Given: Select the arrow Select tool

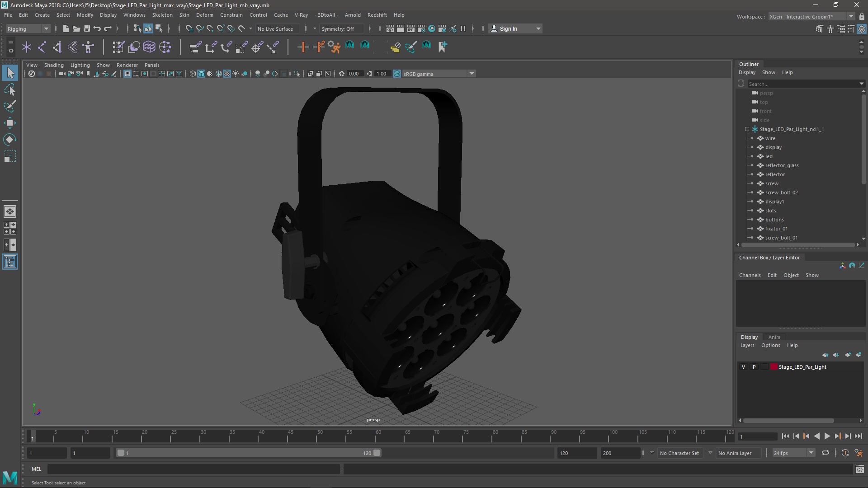Looking at the screenshot, I should [10, 73].
